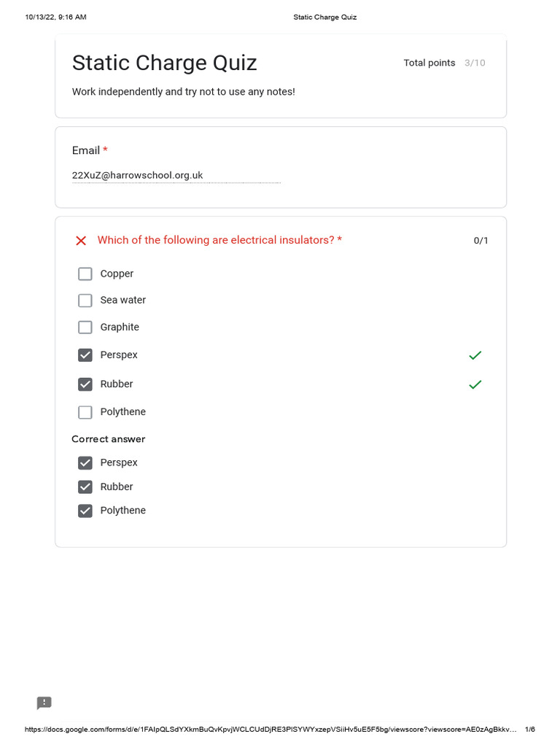Click Rubber checkbox under Correct answer
The height and width of the screenshot is (747, 560).
coord(85,487)
